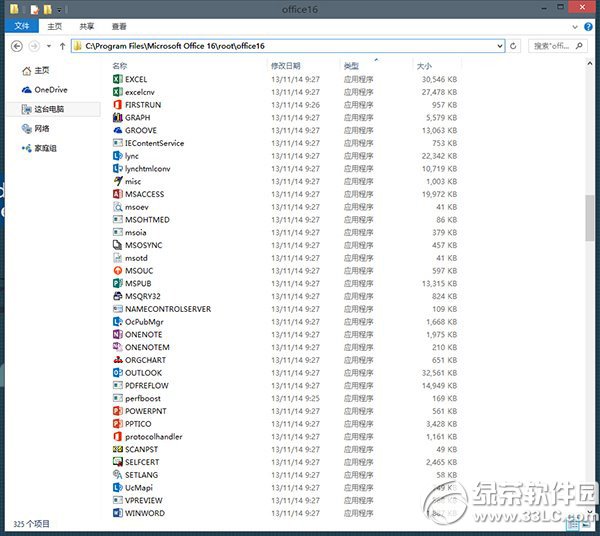The height and width of the screenshot is (536, 600).
Task: Select the GROOVE cloud icon
Action: [x=117, y=130]
